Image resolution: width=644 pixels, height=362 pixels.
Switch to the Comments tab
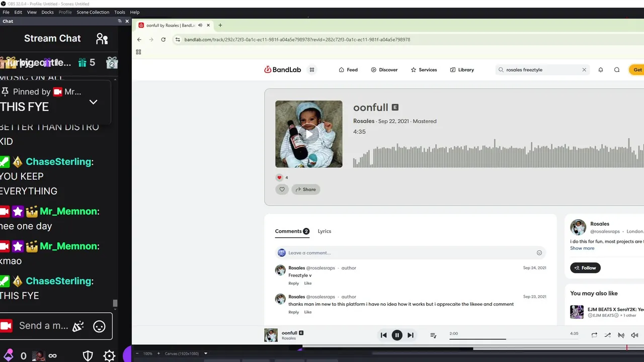point(292,231)
